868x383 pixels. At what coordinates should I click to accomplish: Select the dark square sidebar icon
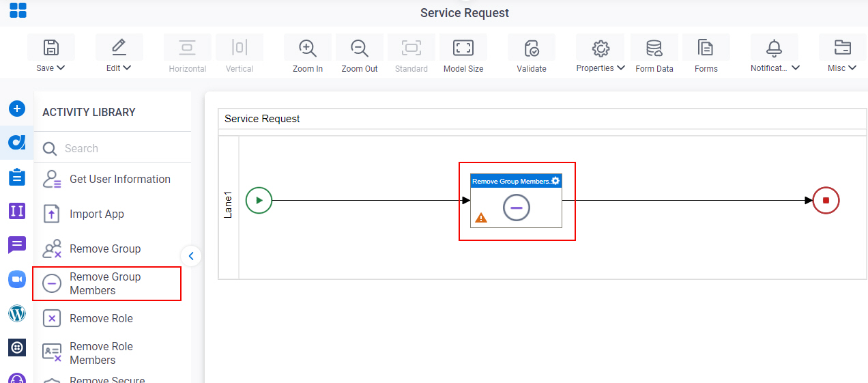[17, 347]
